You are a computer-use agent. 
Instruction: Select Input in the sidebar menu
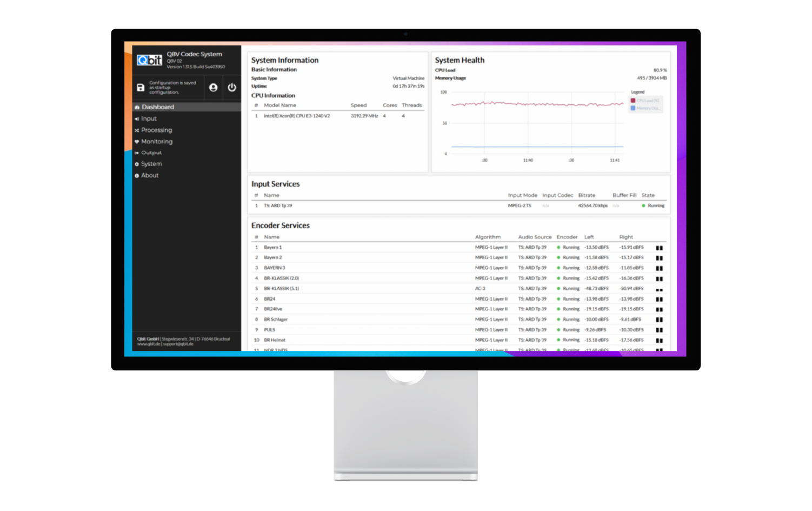(148, 118)
